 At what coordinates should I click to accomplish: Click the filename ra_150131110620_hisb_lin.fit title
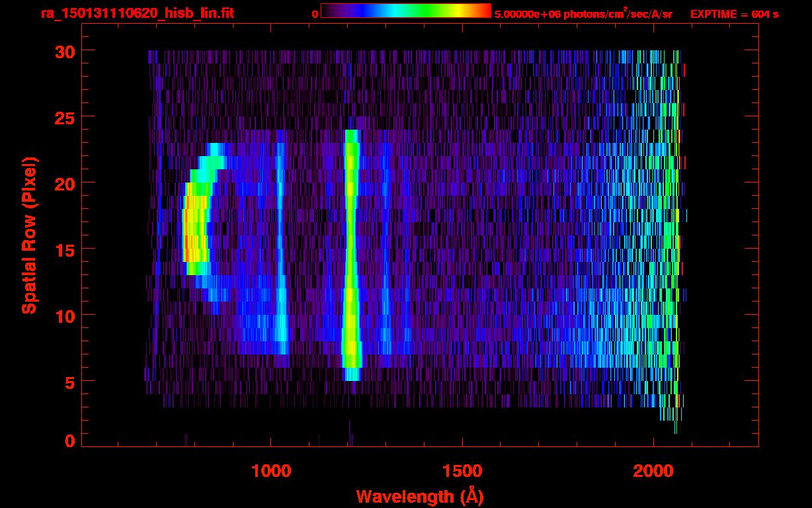(137, 13)
